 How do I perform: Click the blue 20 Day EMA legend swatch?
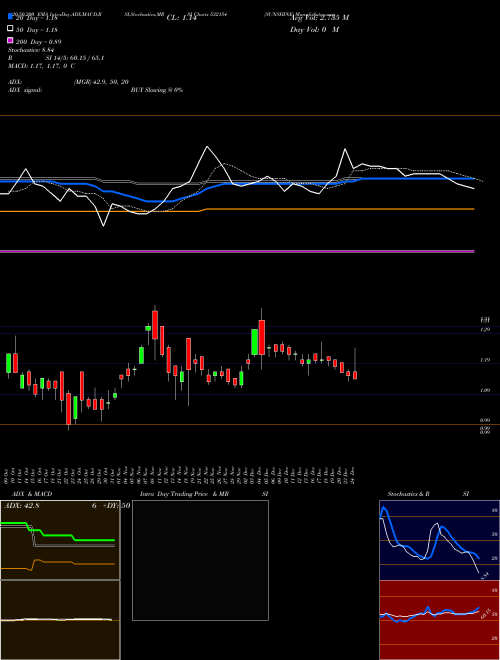pyautogui.click(x=10, y=16)
